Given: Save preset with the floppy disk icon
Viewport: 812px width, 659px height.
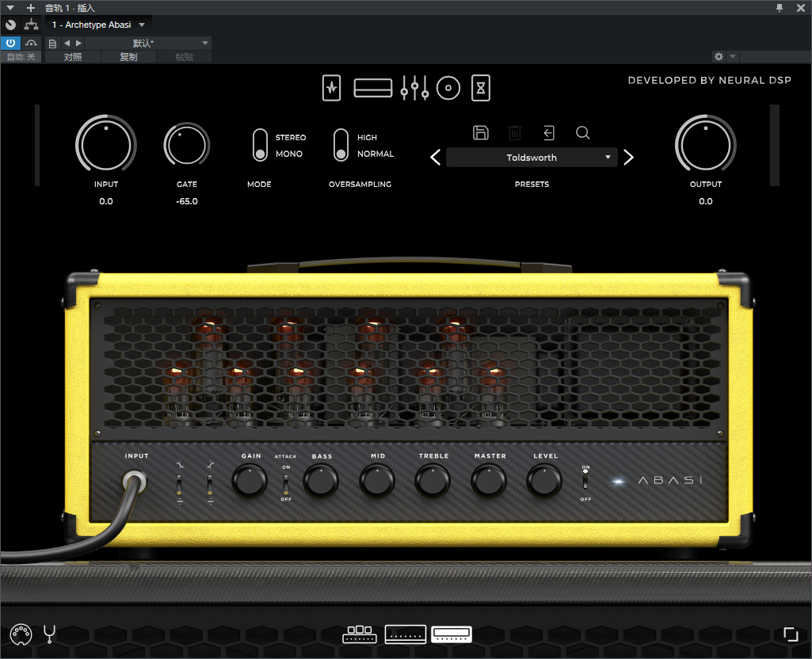Looking at the screenshot, I should tap(481, 133).
